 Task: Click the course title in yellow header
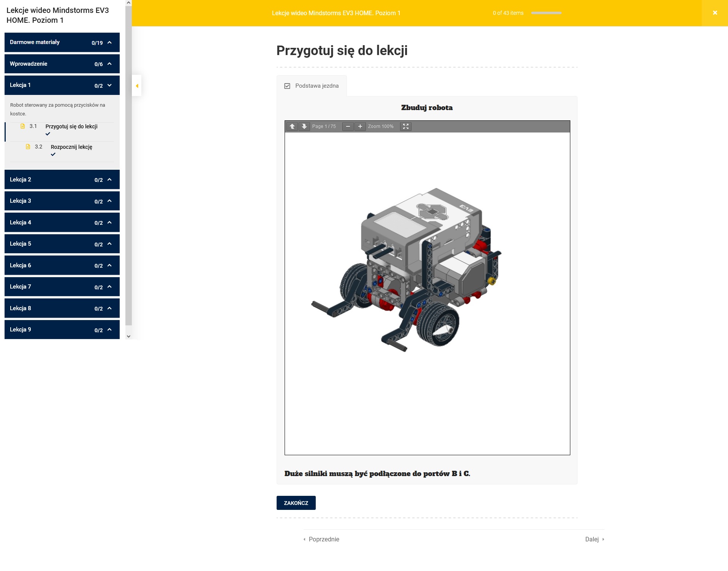(336, 13)
